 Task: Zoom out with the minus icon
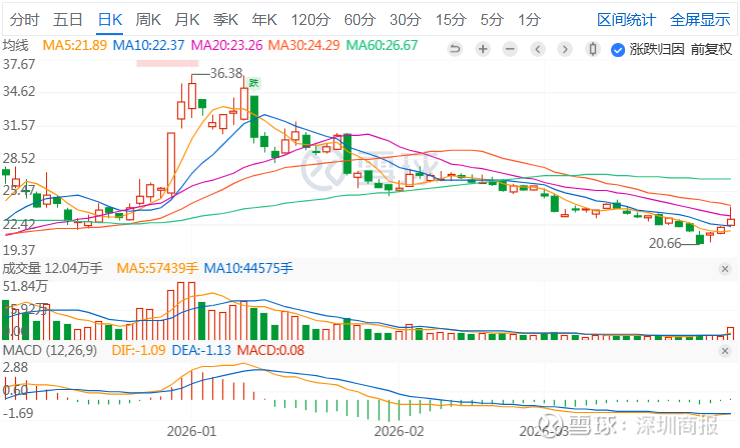(x=510, y=48)
